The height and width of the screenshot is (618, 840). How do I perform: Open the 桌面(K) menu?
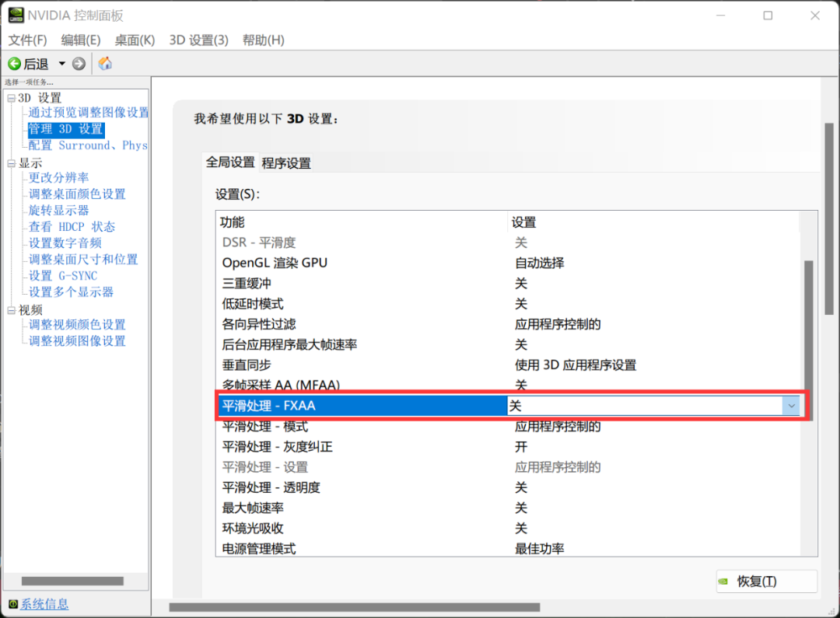point(135,40)
